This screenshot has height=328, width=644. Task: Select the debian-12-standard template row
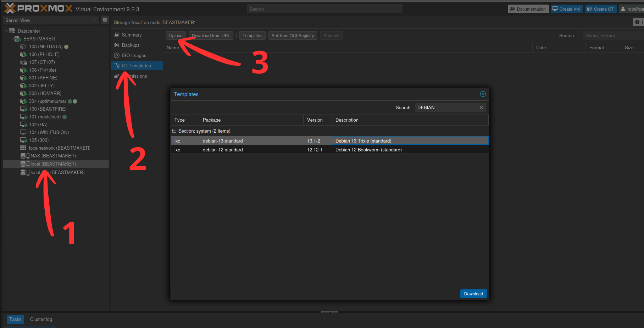pyautogui.click(x=329, y=150)
